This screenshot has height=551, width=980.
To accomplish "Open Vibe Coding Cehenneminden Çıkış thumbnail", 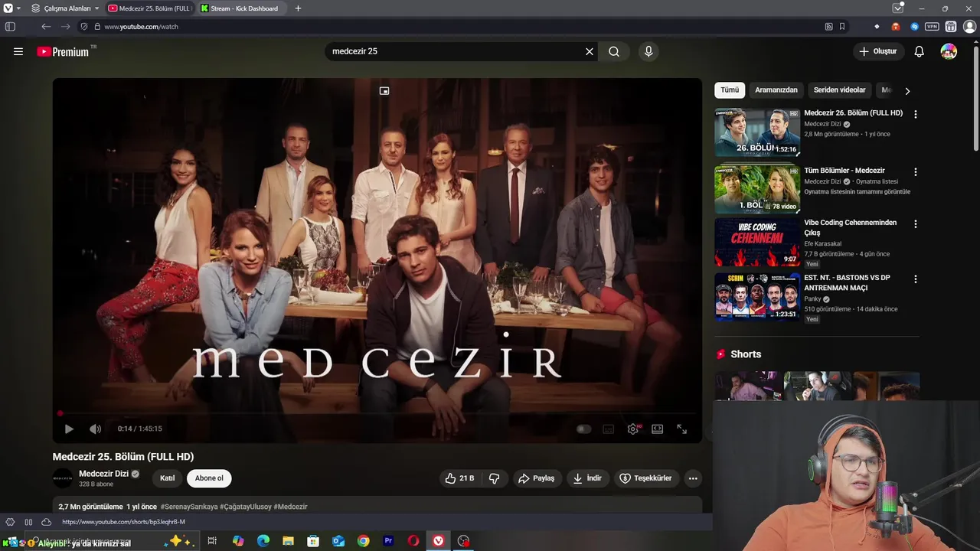I will pos(757,243).
